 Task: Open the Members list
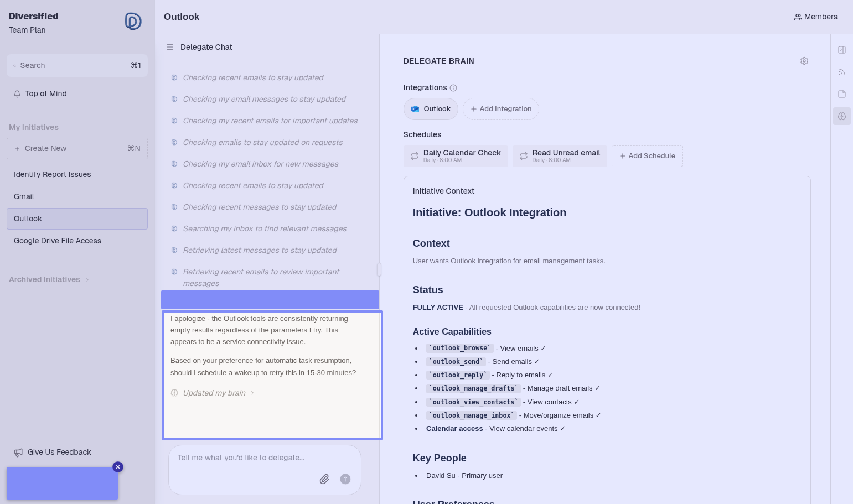(x=815, y=17)
